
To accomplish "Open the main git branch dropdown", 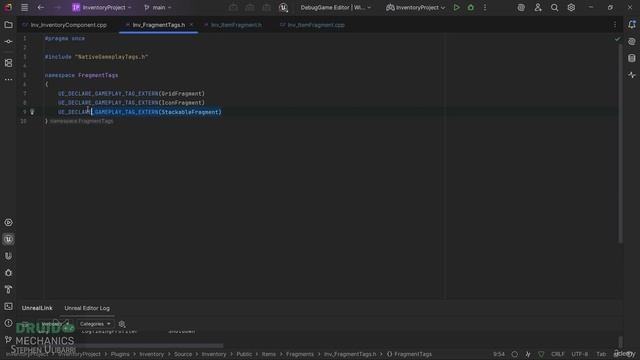I will [158, 7].
